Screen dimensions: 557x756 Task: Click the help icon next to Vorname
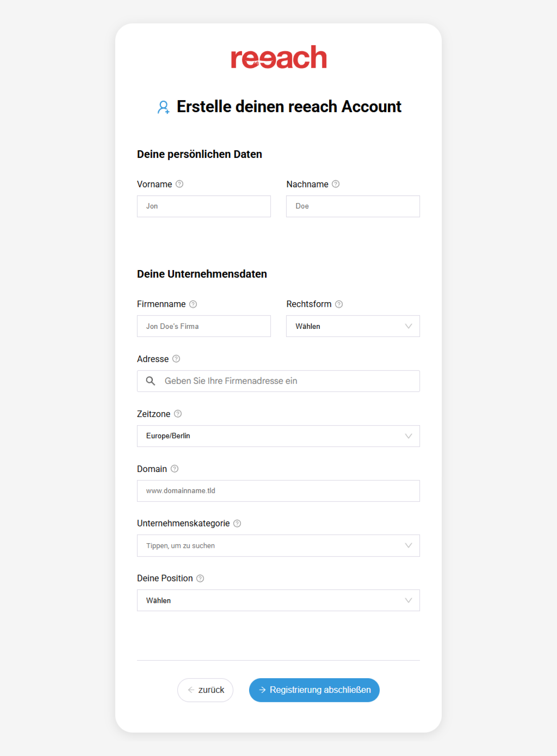click(179, 184)
